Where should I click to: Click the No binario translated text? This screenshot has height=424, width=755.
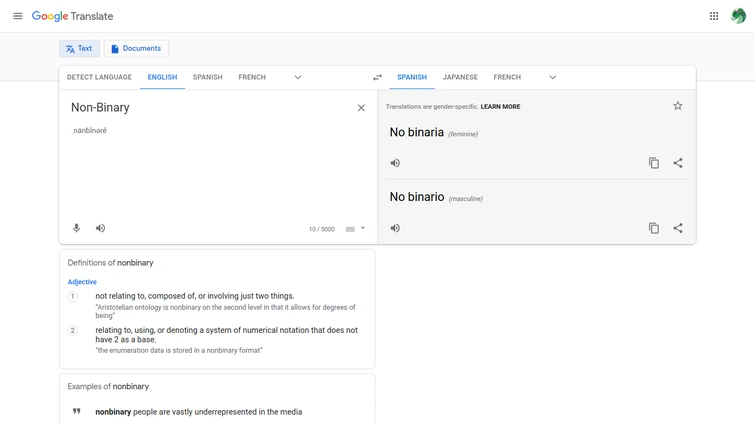pos(417,197)
